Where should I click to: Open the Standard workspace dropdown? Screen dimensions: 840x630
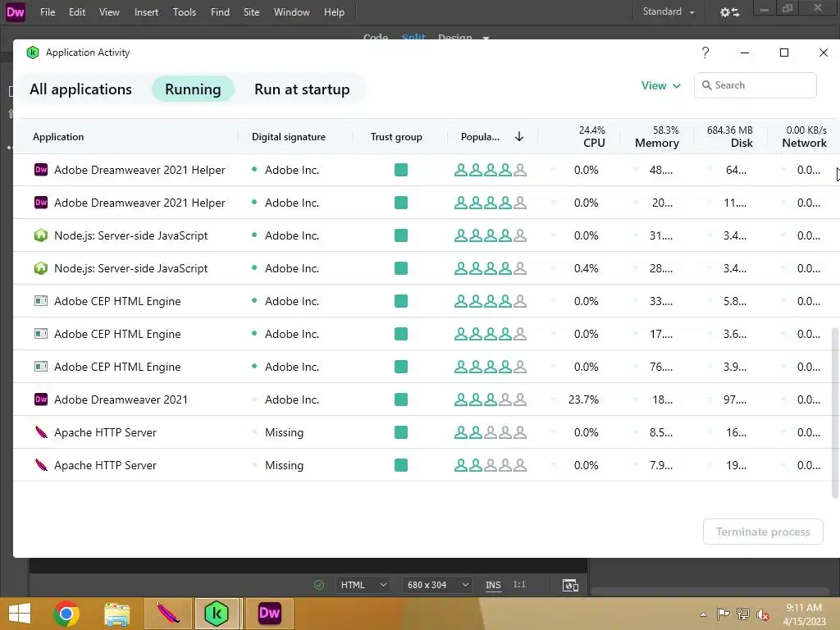(668, 11)
